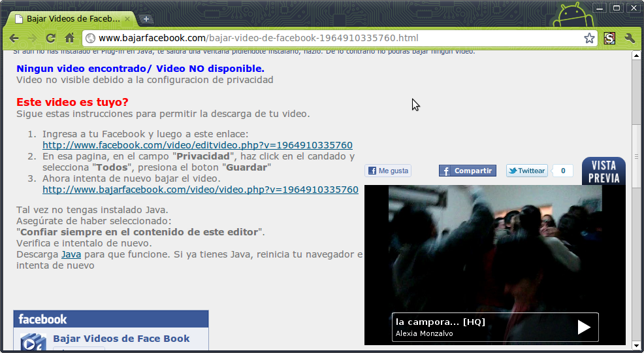
Task: Click the red S extension icon
Action: click(x=609, y=38)
